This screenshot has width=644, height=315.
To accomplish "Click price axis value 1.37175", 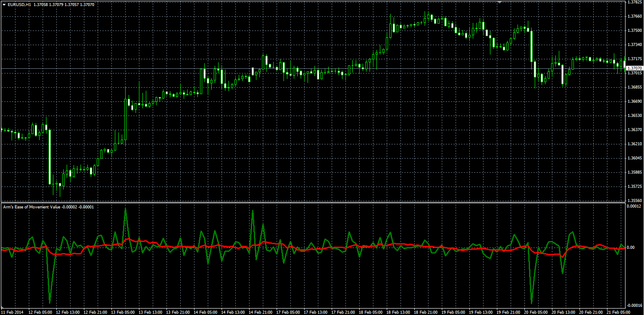I will (x=635, y=59).
